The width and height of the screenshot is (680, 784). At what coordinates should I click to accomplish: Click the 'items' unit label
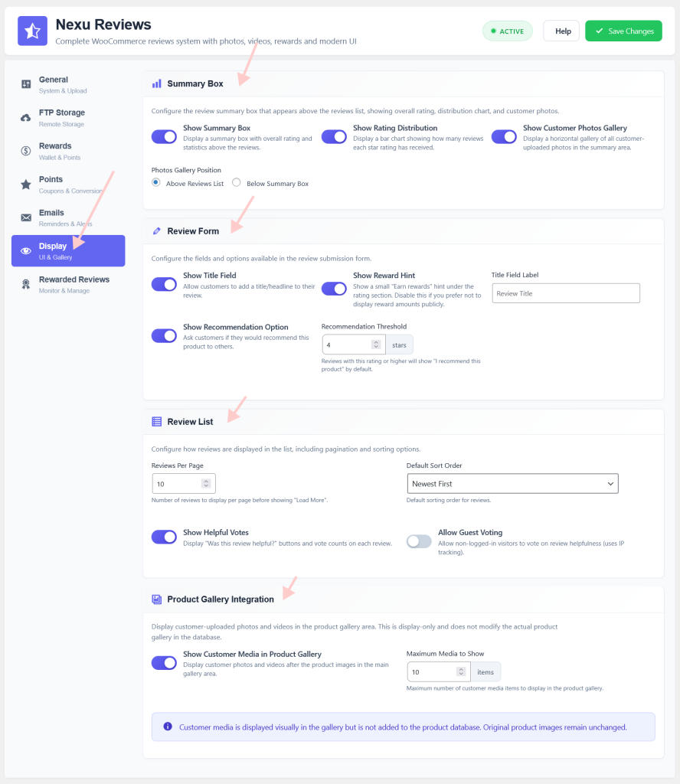click(485, 671)
